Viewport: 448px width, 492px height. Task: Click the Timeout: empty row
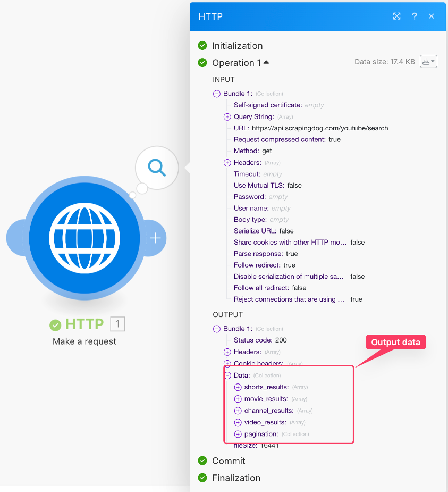pos(258,174)
